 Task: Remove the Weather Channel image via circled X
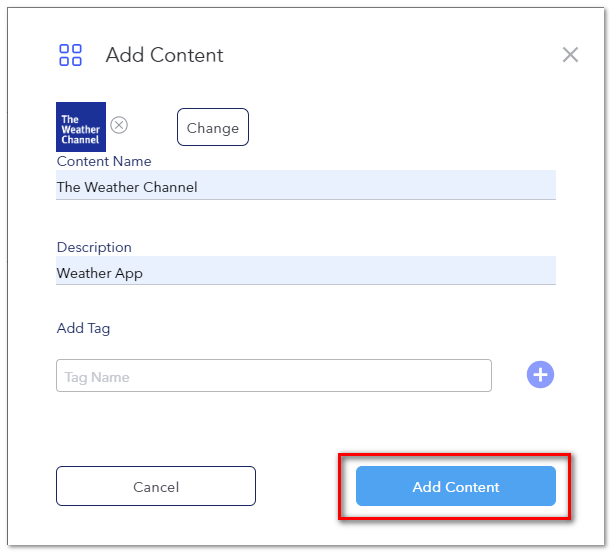pos(119,125)
